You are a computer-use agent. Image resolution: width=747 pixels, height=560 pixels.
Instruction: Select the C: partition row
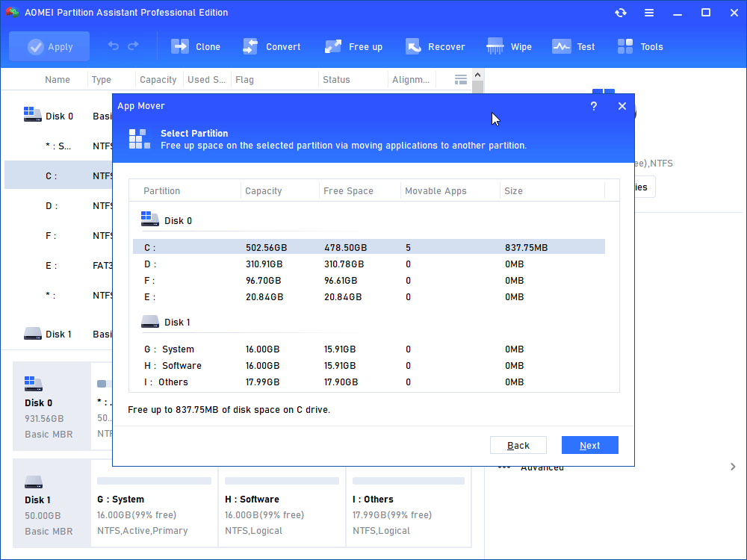click(369, 247)
